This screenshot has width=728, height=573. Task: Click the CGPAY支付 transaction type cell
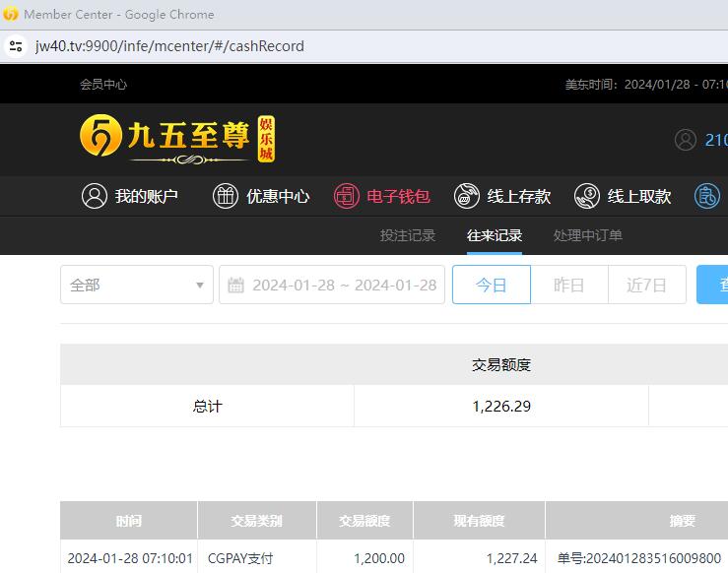(257, 558)
